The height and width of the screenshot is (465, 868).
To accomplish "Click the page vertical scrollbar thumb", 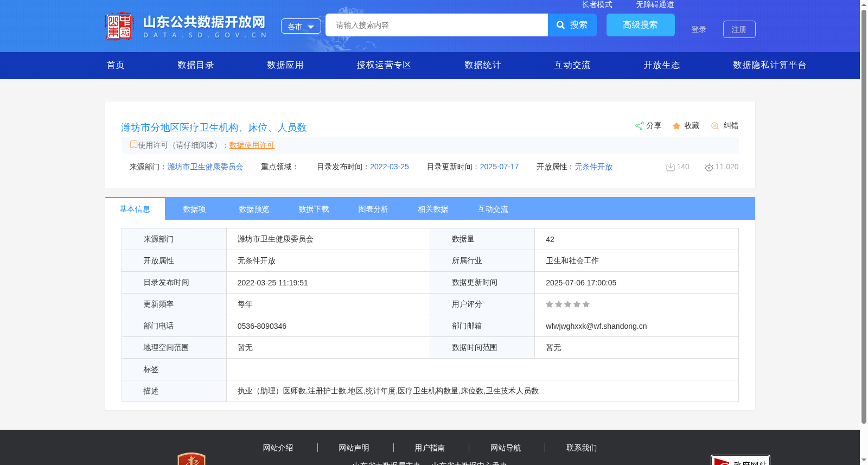I will (x=864, y=216).
